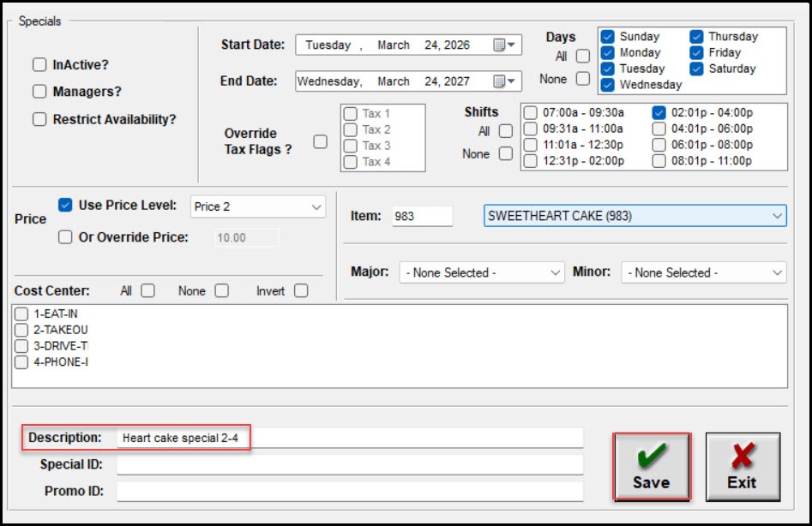Toggle the Managers? checkbox
Image resolution: width=812 pixels, height=526 pixels.
(39, 92)
